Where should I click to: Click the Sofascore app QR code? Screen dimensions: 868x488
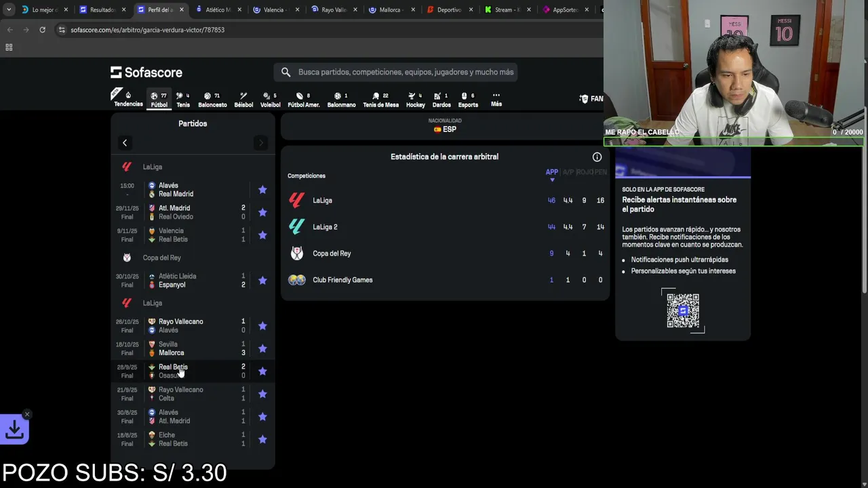coord(683,310)
